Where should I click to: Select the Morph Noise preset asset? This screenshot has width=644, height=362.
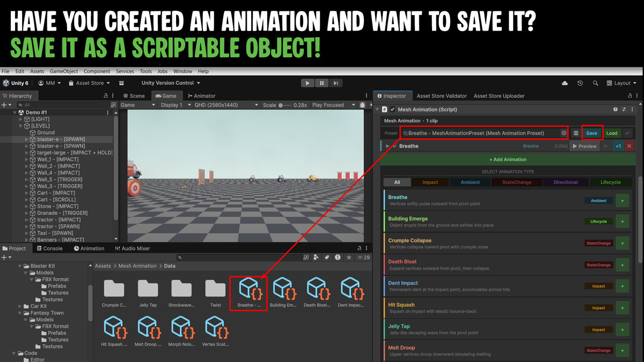coord(181,332)
